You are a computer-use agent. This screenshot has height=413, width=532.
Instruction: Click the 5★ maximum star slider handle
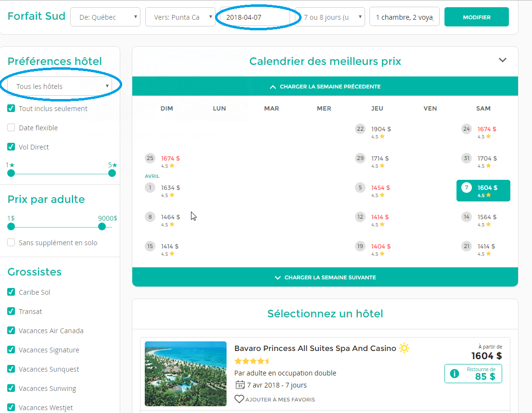[x=112, y=173]
